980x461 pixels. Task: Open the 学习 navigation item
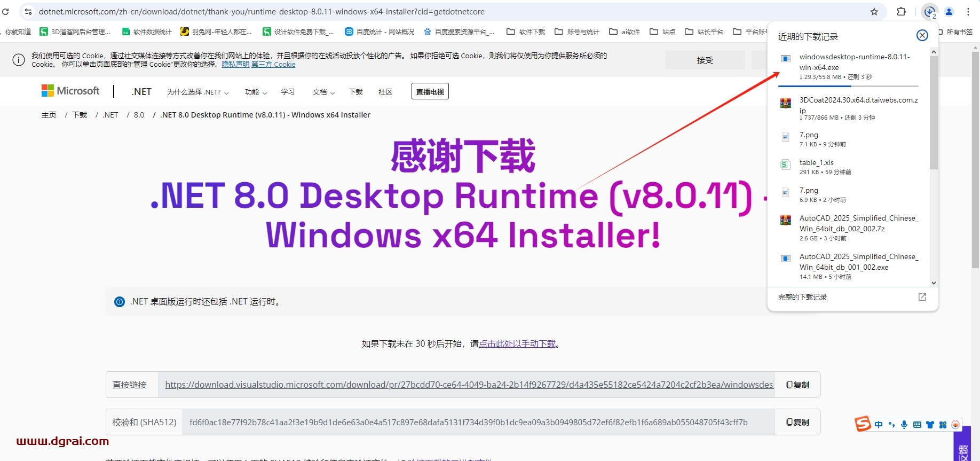click(288, 92)
